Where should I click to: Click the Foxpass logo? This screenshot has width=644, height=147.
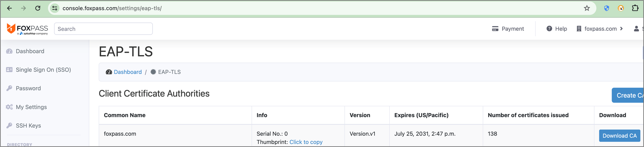pyautogui.click(x=27, y=29)
